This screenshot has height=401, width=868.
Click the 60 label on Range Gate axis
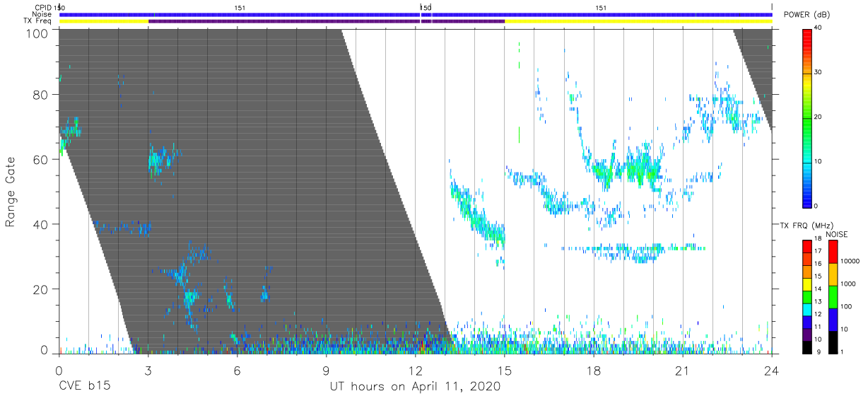(41, 159)
